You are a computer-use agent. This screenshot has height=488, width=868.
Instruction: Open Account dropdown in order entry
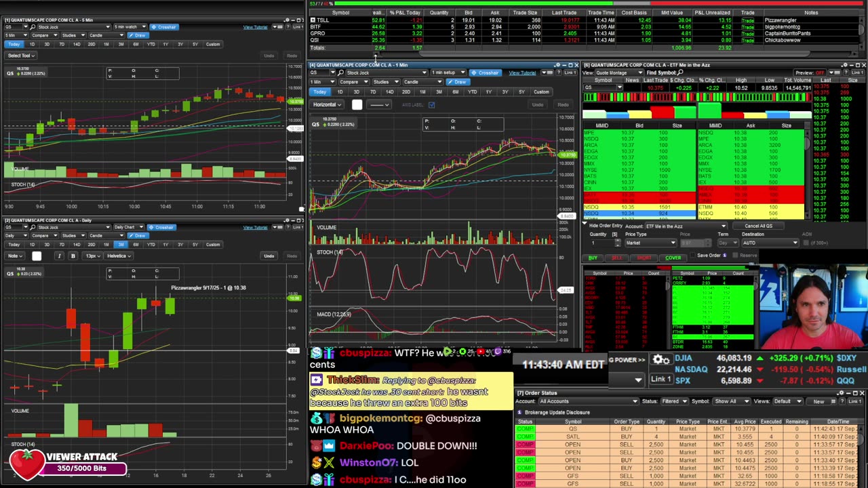[686, 226]
